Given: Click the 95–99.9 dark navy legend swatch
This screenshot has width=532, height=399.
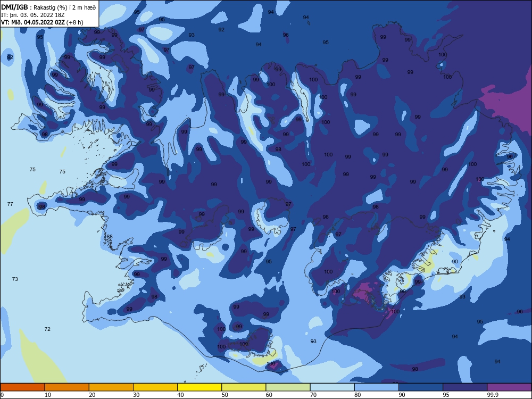Looking at the screenshot, I should click(x=465, y=387).
